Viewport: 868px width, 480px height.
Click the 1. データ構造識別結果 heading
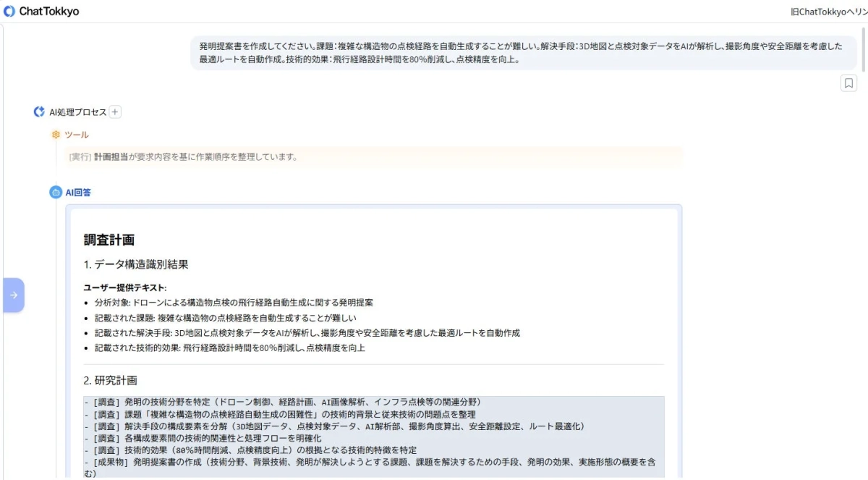(135, 265)
